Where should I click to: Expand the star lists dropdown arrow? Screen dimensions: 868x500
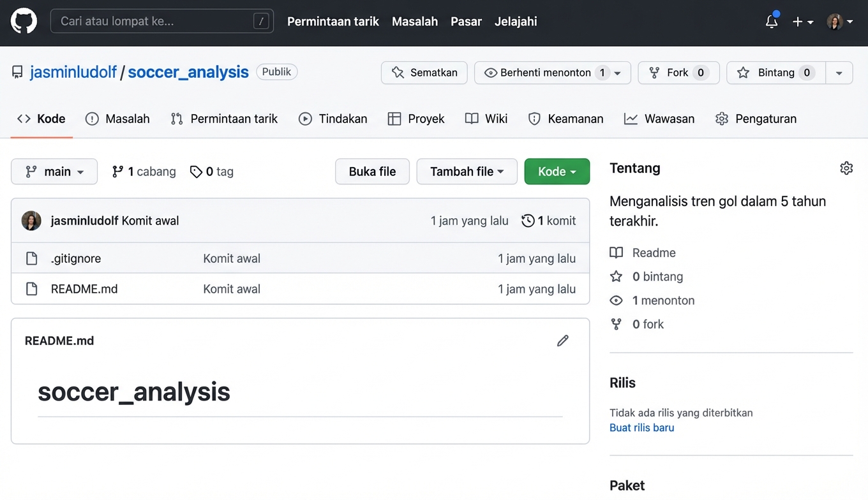(x=839, y=73)
